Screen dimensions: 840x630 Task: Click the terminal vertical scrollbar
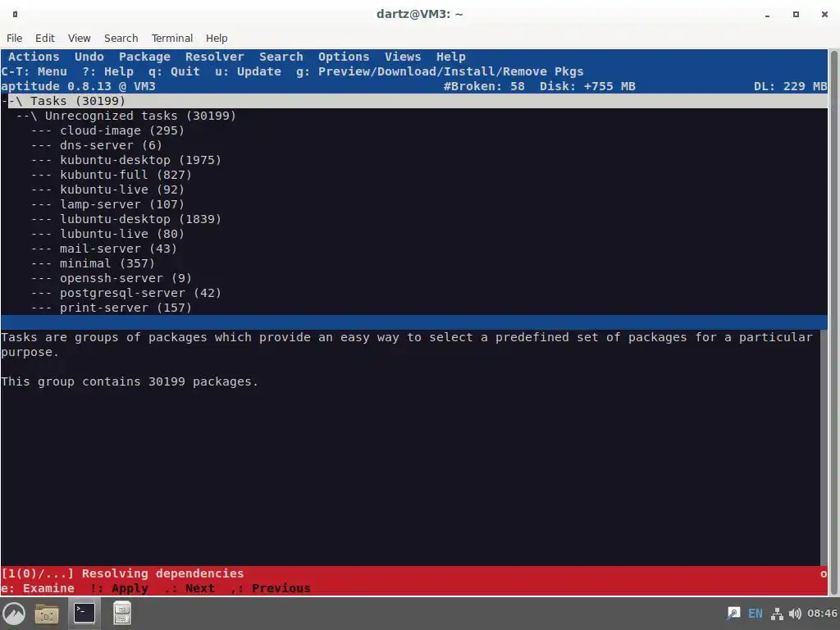tap(834, 322)
